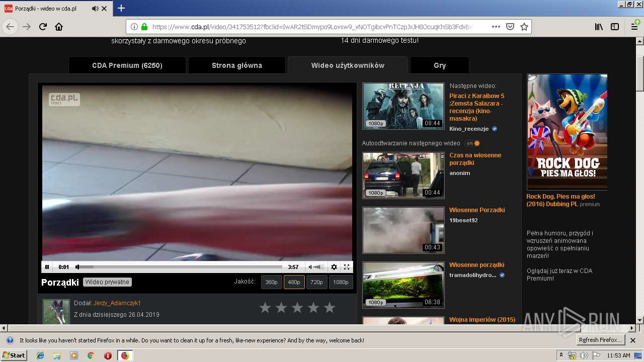Open aquarium Wiosenne porządki thumbnail

[404, 285]
